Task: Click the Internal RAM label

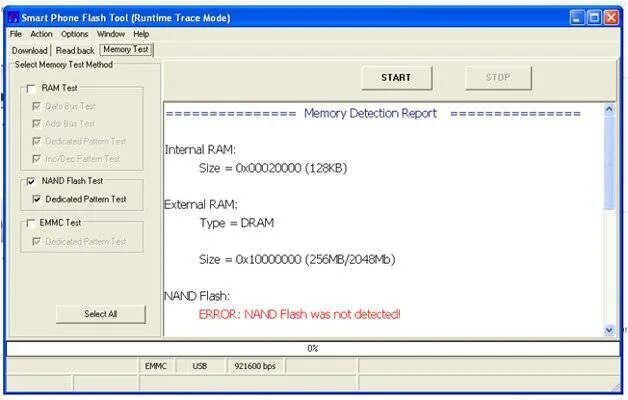Action: (200, 150)
